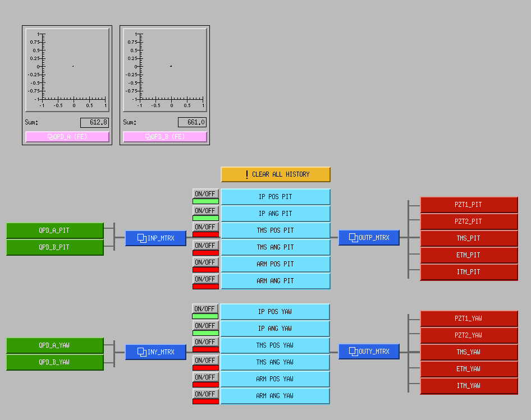531x420 pixels.
Task: Open the TMS POS PIT filter module
Action: pyautogui.click(x=276, y=230)
